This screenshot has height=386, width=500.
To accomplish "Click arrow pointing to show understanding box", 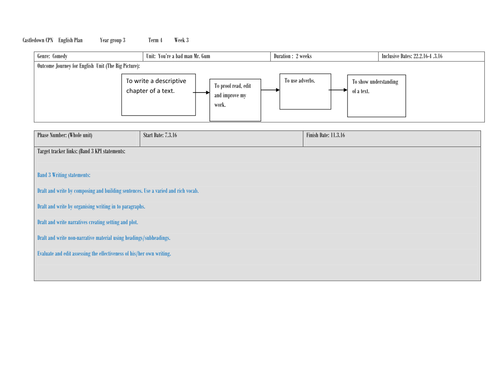I will [338, 90].
